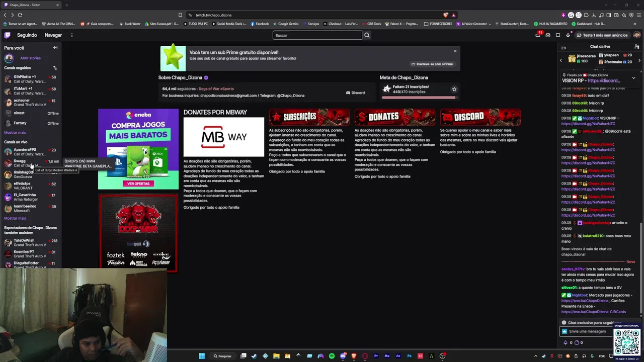Click the Inscreva-se com o Prime button
Image resolution: width=644 pixels, height=362 pixels.
click(432, 64)
